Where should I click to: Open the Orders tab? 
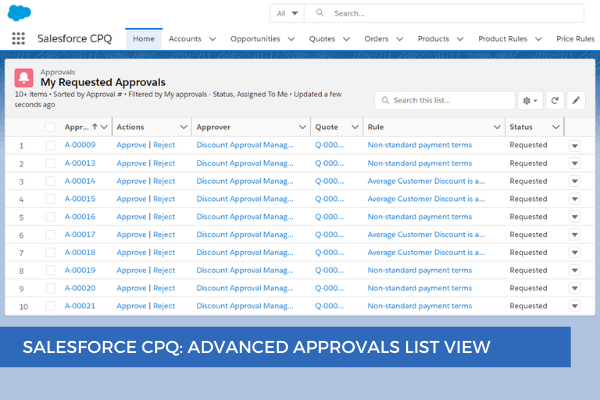[x=377, y=39]
